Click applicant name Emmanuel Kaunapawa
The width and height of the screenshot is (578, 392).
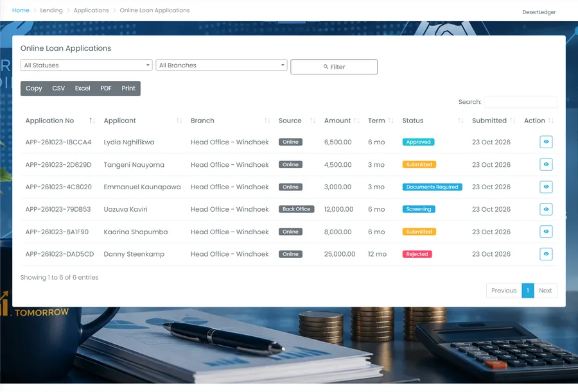point(143,187)
